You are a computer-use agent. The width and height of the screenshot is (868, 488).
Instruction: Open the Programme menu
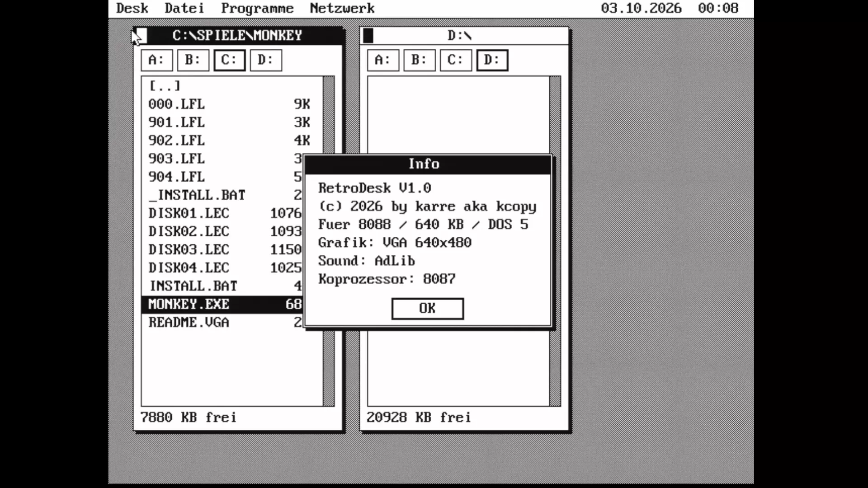257,8
